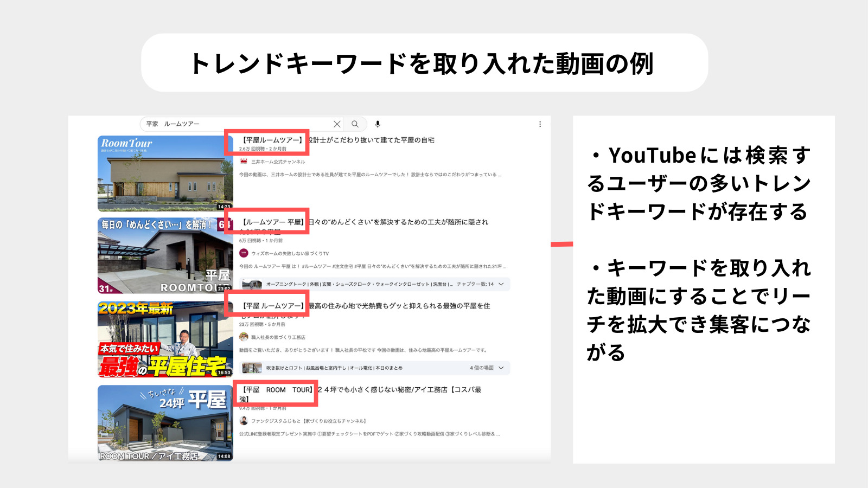
Task: Click the X icon to clear search
Action: (337, 124)
